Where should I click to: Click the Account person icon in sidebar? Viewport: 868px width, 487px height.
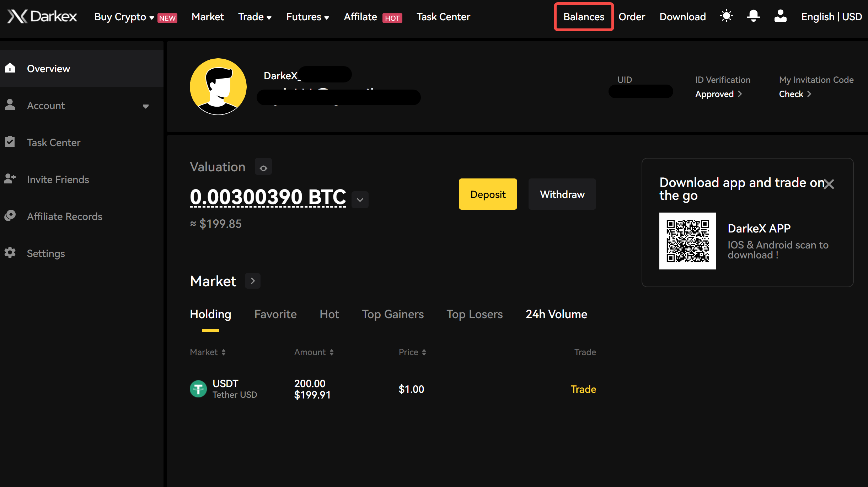[10, 105]
